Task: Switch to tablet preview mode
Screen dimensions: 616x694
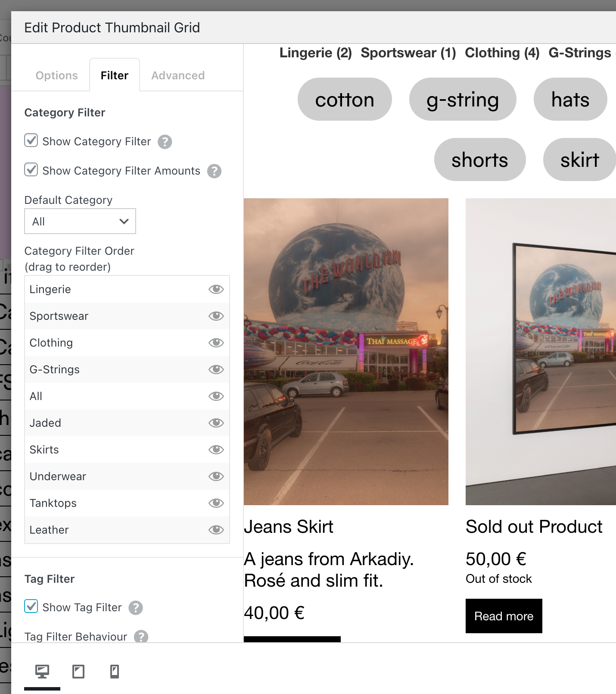Action: (x=78, y=671)
